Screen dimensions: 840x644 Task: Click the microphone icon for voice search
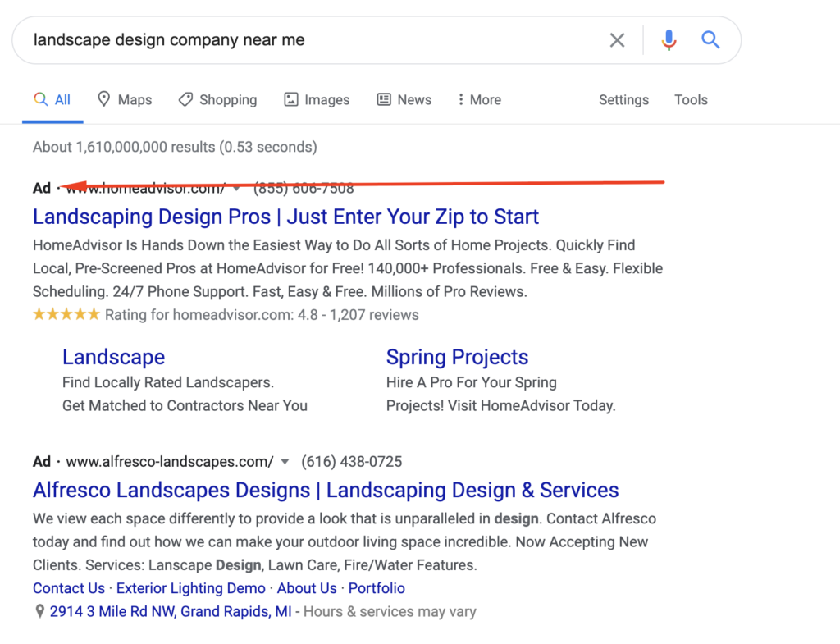[669, 39]
